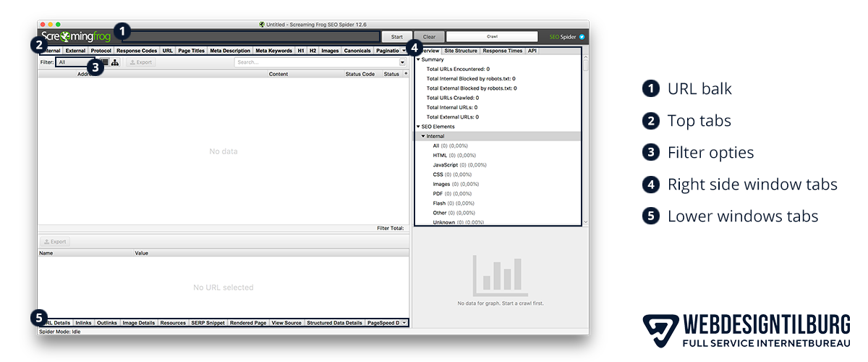Switch to the Image Details tab
Screen dimensions: 868x362
point(139,323)
